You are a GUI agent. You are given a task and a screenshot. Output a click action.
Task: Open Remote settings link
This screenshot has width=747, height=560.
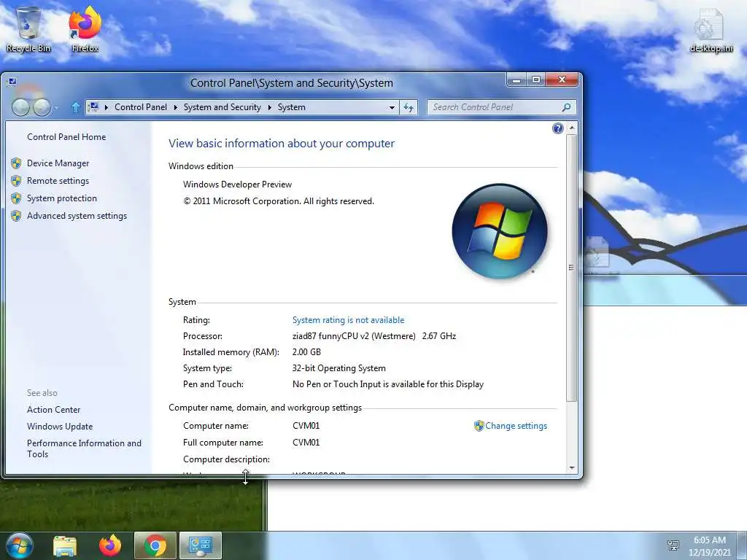58,181
